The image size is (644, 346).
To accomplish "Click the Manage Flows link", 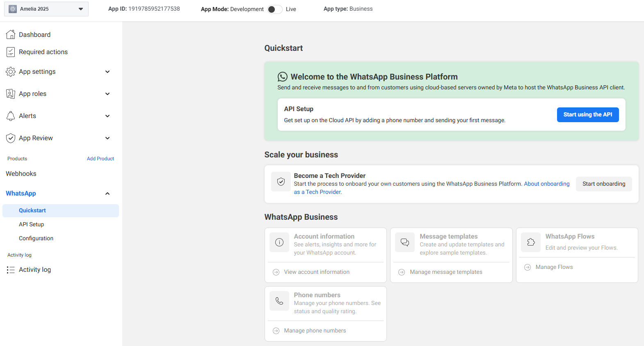I will (x=554, y=267).
